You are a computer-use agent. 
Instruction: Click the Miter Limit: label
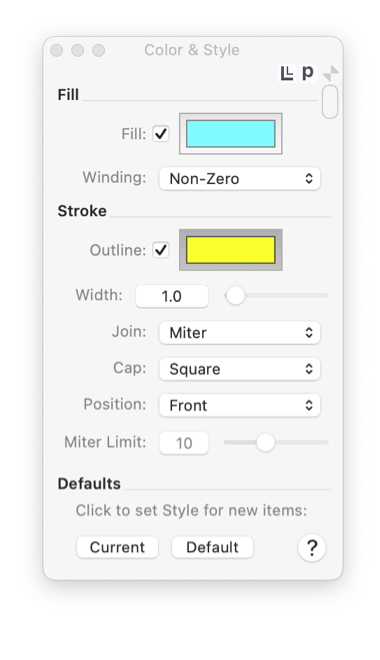pos(105,442)
